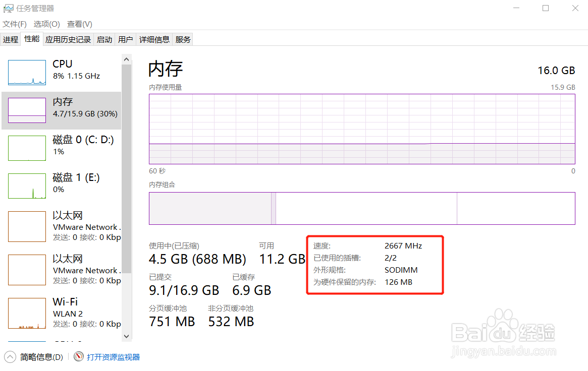Select the first 以太网 VMware Network adapter

[62, 226]
